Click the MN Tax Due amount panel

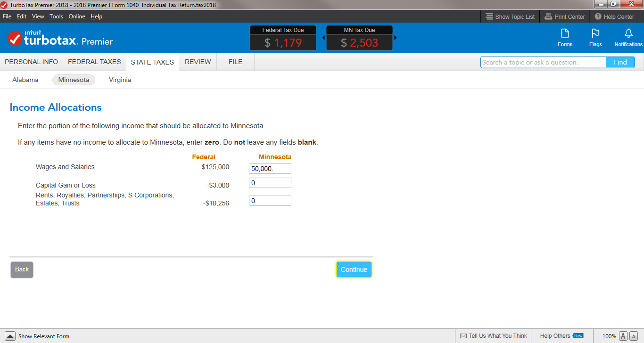(359, 38)
